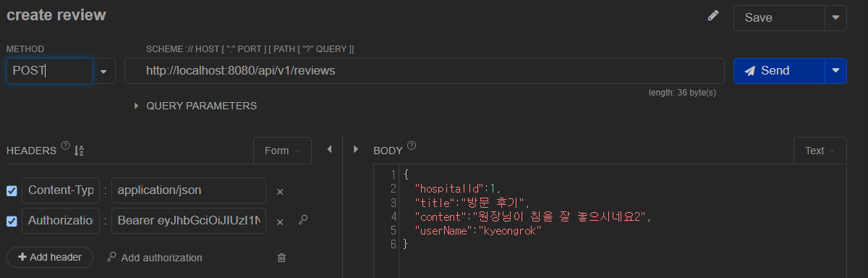Uncheck the Content-Type header checkbox
Viewport: 868px width, 278px height.
pos(12,191)
